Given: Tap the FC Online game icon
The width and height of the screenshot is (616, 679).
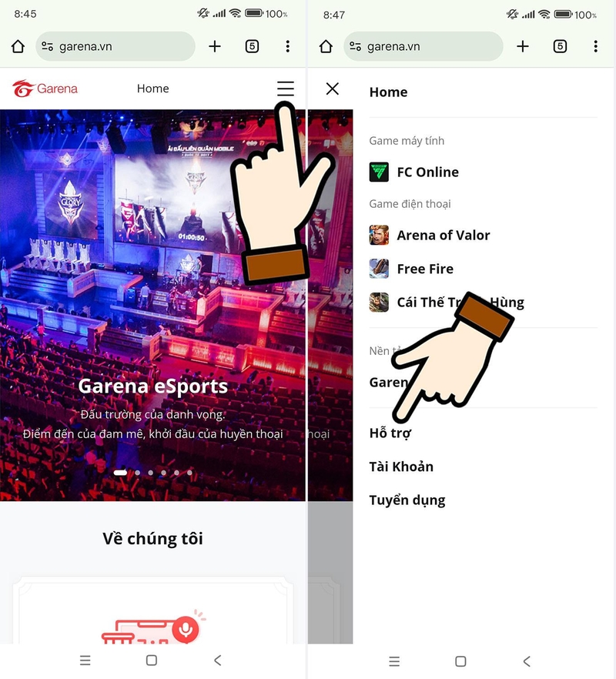Looking at the screenshot, I should [379, 172].
